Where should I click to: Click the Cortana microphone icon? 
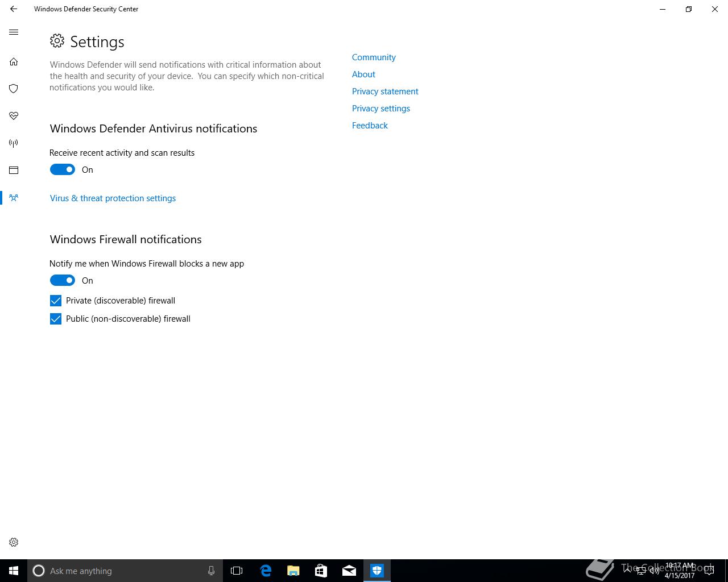(211, 571)
